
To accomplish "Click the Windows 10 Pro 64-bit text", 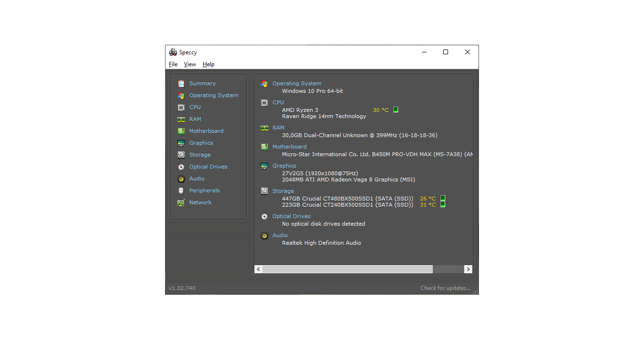I will [x=312, y=91].
